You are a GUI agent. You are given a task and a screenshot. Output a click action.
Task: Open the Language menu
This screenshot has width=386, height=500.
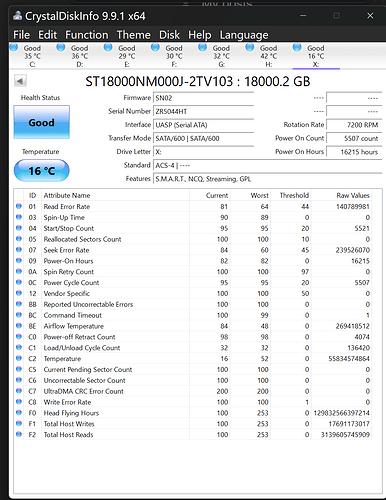click(244, 35)
